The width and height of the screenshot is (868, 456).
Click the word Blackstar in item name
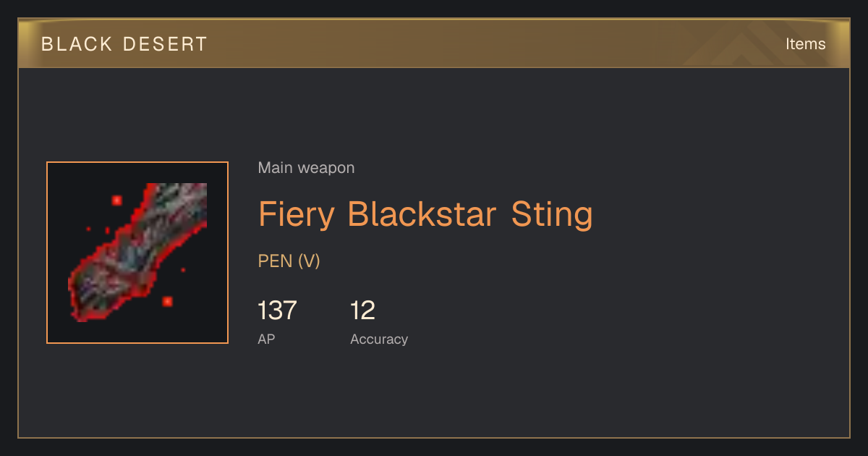pos(422,214)
